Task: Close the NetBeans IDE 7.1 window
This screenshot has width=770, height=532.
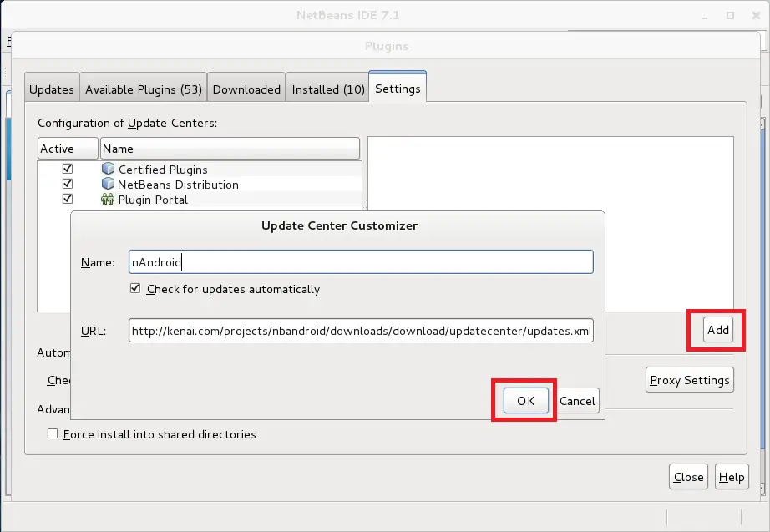Action: (x=757, y=16)
